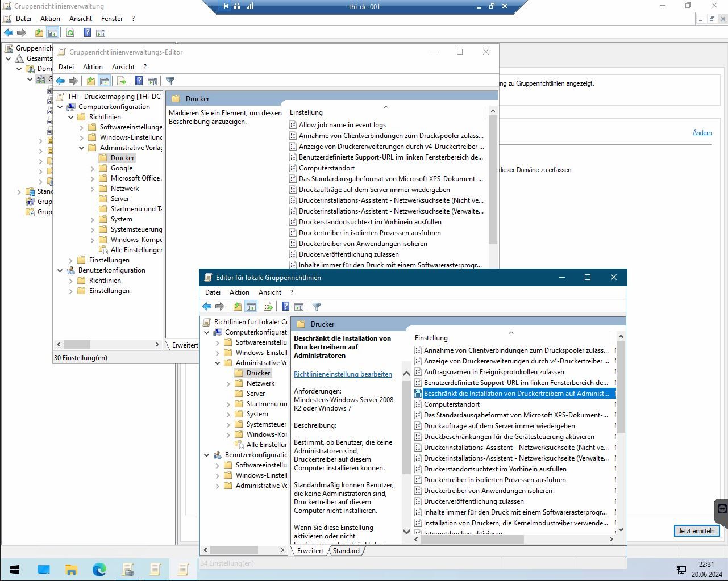Click lock icon on thi-dc-001 connection bar
This screenshot has height=581, width=728.
[237, 6]
